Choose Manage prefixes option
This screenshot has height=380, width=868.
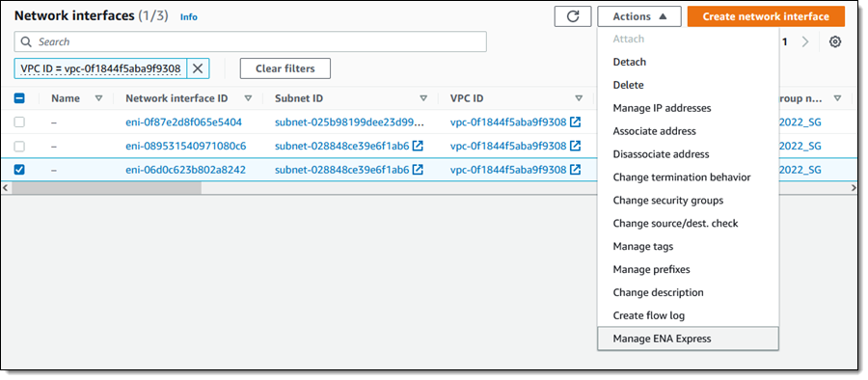688,270
